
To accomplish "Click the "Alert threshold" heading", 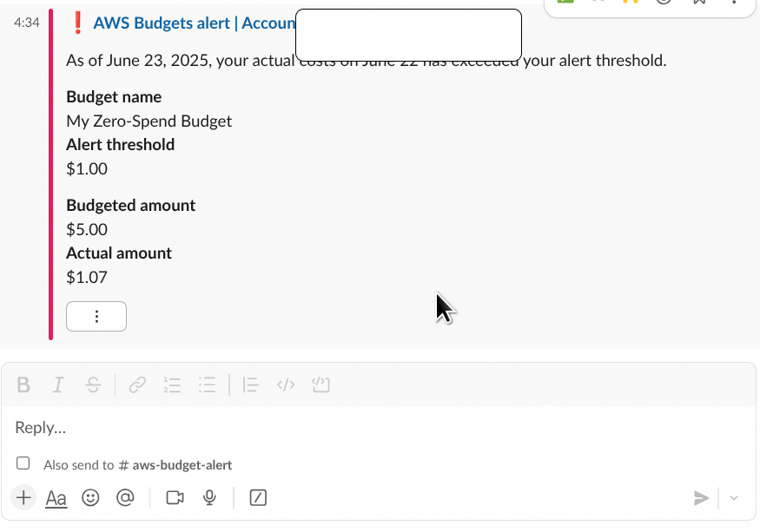I will tap(120, 145).
